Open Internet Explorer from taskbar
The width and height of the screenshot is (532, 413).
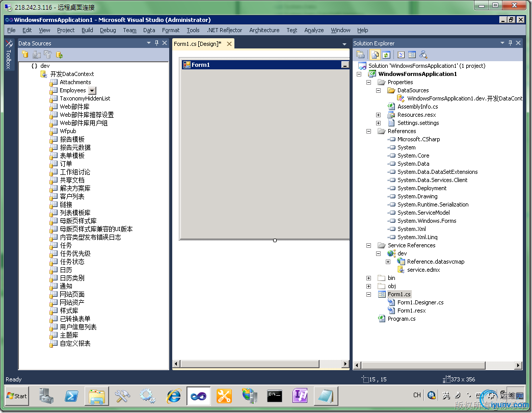pyautogui.click(x=173, y=396)
